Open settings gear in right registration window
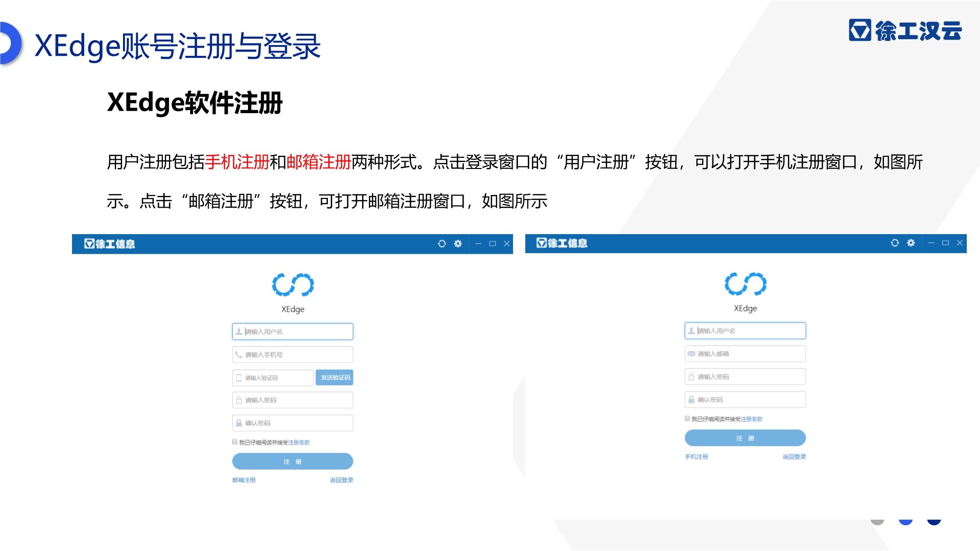Image resolution: width=980 pixels, height=551 pixels. pos(910,243)
